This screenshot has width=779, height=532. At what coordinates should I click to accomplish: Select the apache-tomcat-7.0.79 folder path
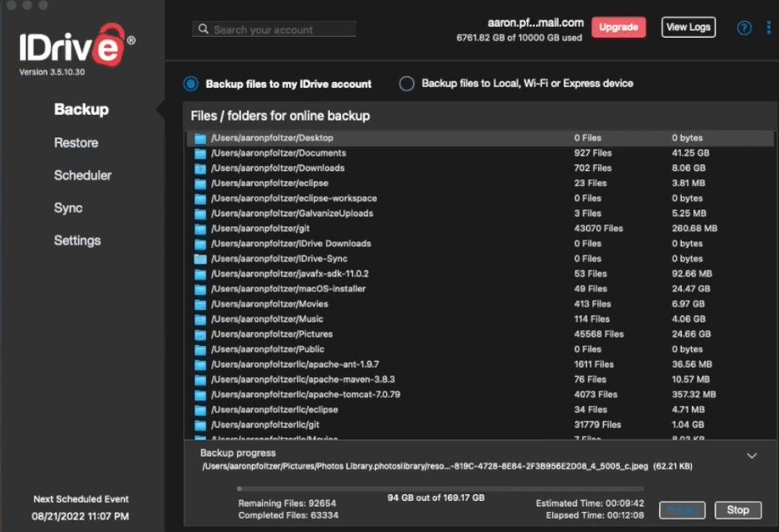[306, 395]
